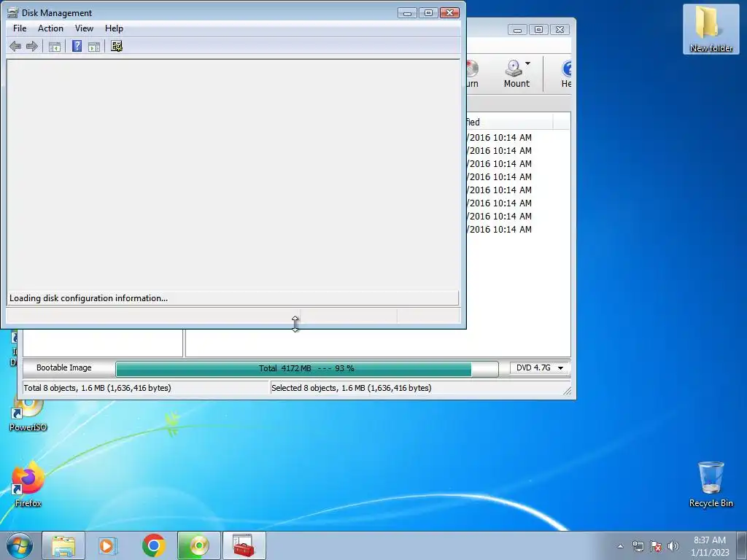This screenshot has width=747, height=560.
Task: Switch to PowerISO in the taskbar
Action: point(199,545)
